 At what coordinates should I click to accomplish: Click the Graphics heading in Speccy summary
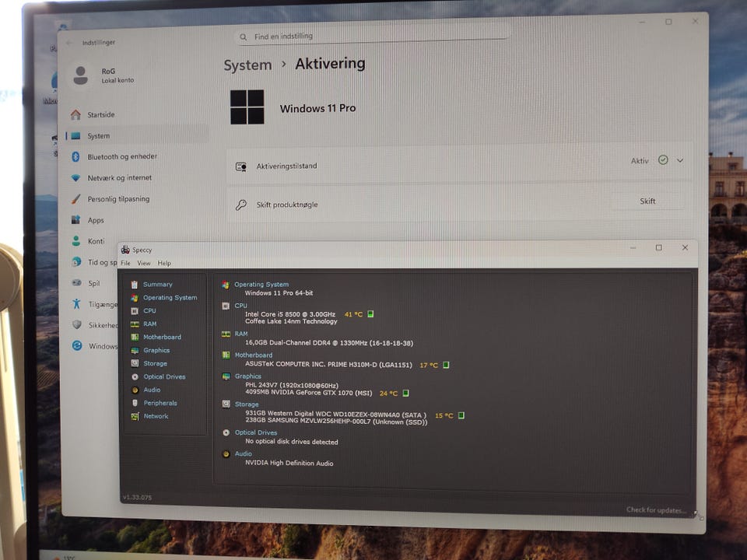coord(247,376)
